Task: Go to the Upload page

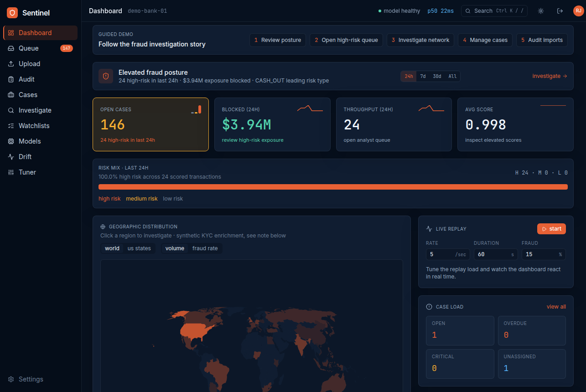Action: [x=40, y=64]
